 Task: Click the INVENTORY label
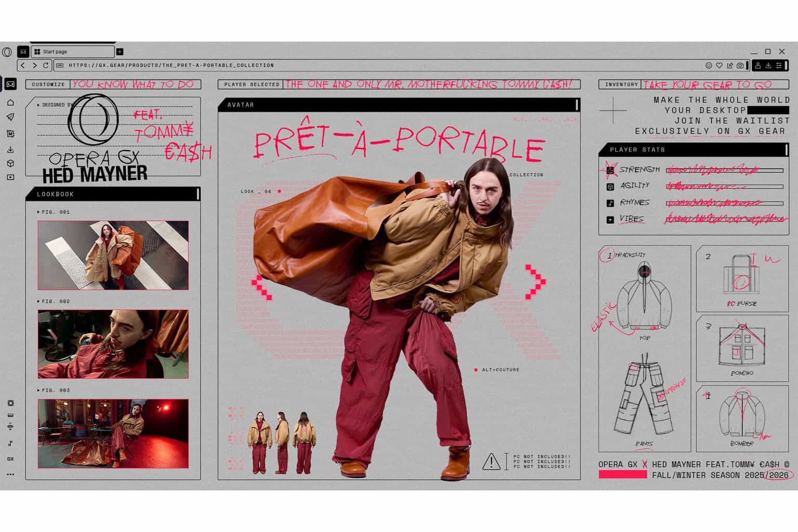tap(621, 84)
